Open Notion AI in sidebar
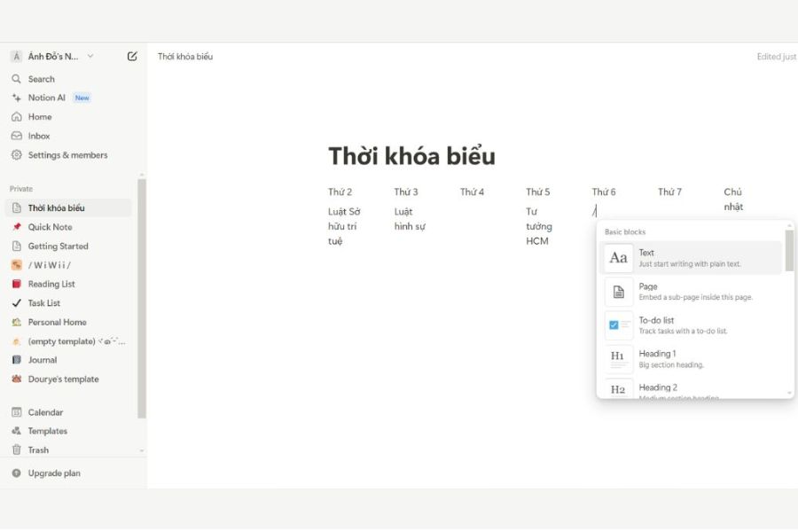798x532 pixels. pyautogui.click(x=46, y=98)
